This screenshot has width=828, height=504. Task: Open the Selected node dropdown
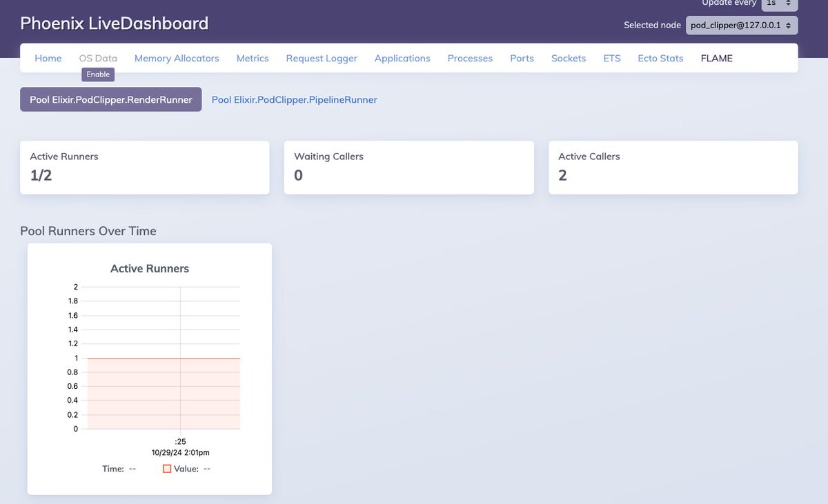point(741,25)
